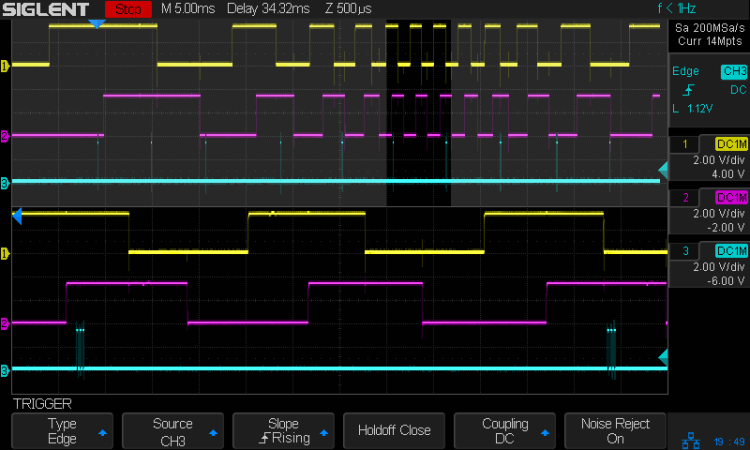Select the yellow channel 1 ground marker in the upper window
The image size is (750, 450).
[x=5, y=66]
